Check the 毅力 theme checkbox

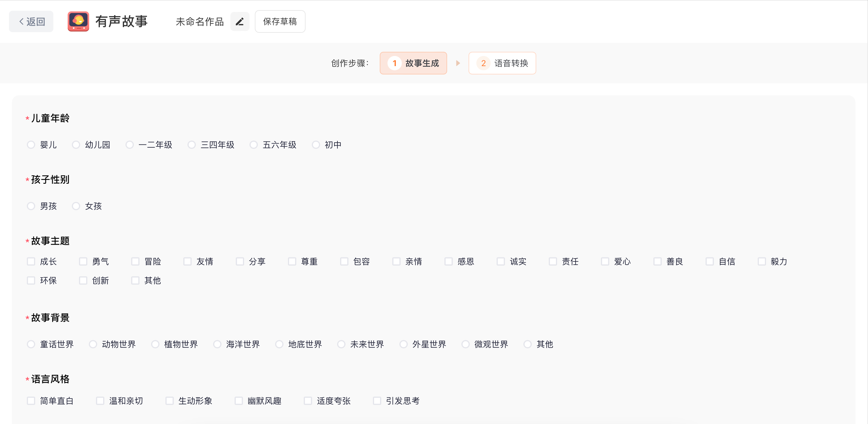click(762, 261)
